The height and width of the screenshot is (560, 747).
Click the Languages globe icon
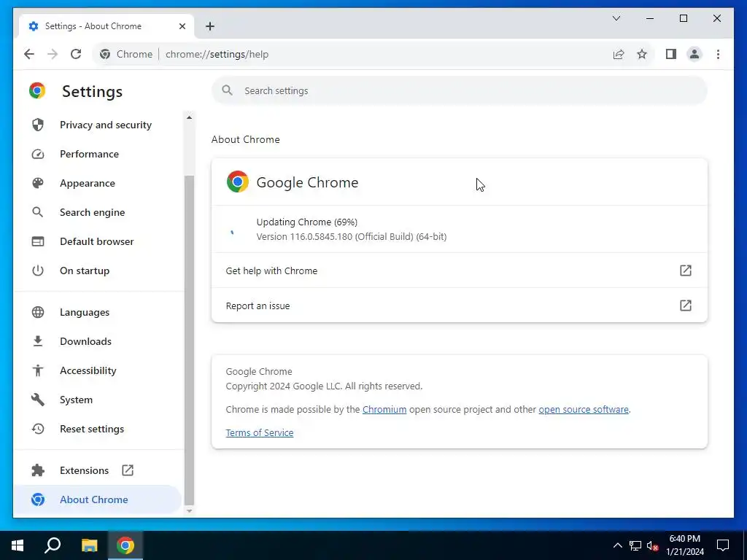(x=38, y=312)
